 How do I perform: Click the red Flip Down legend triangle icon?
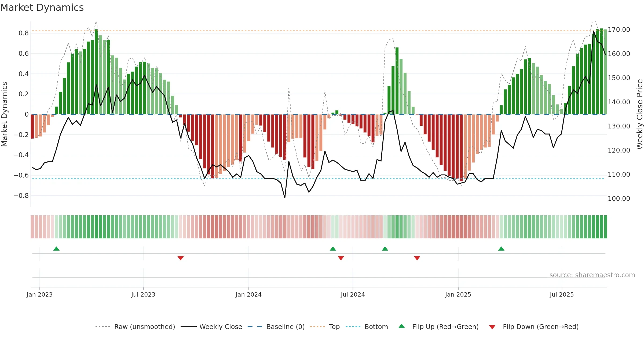(492, 327)
